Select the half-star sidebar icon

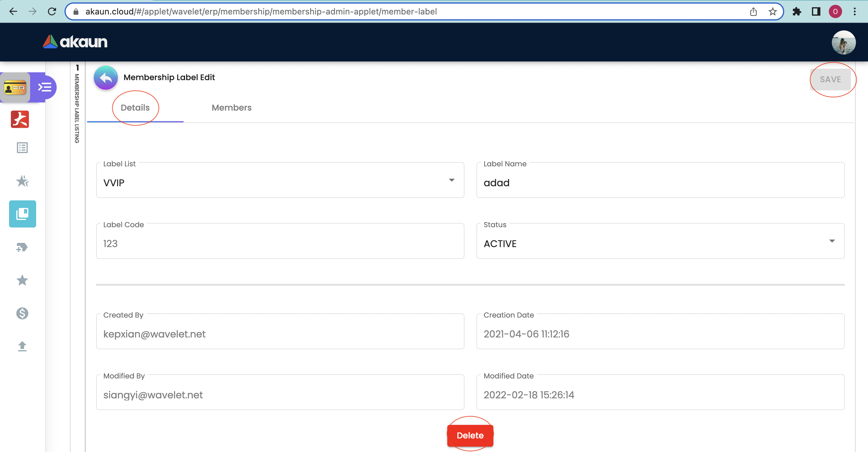[22, 181]
